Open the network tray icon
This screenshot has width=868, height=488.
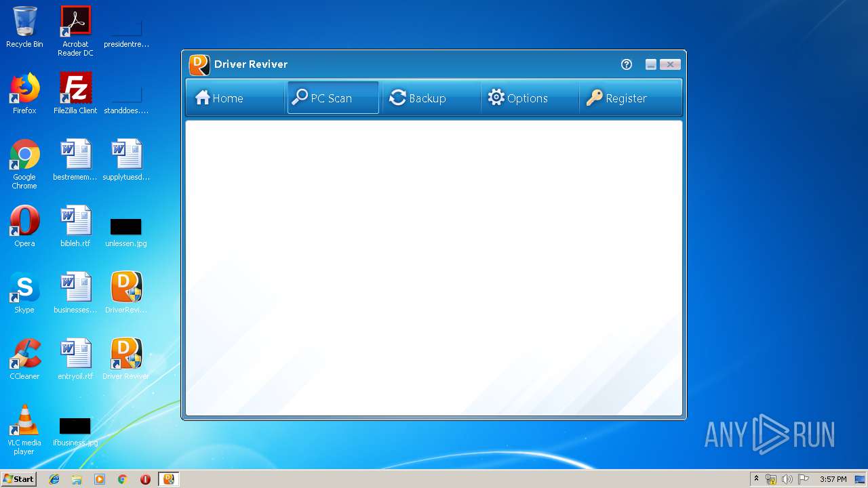pyautogui.click(x=771, y=479)
